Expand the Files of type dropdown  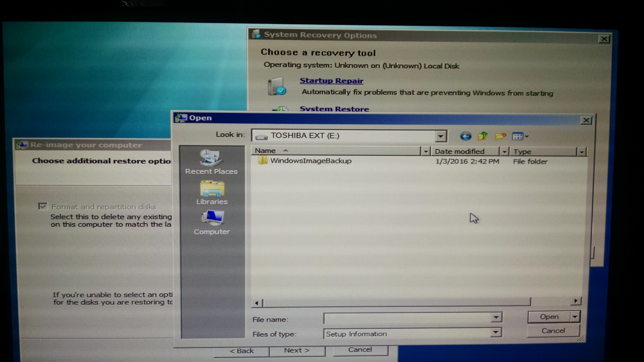(x=496, y=332)
